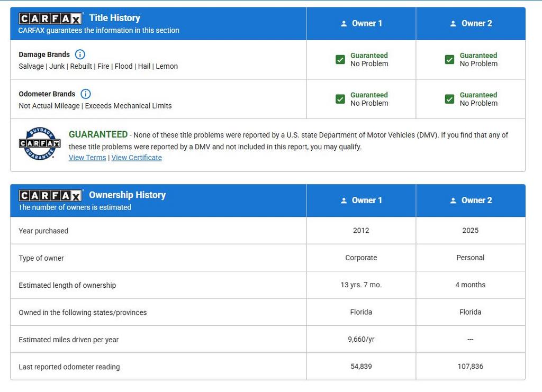Click 'Owned in the following states/provinces' label

(83, 313)
